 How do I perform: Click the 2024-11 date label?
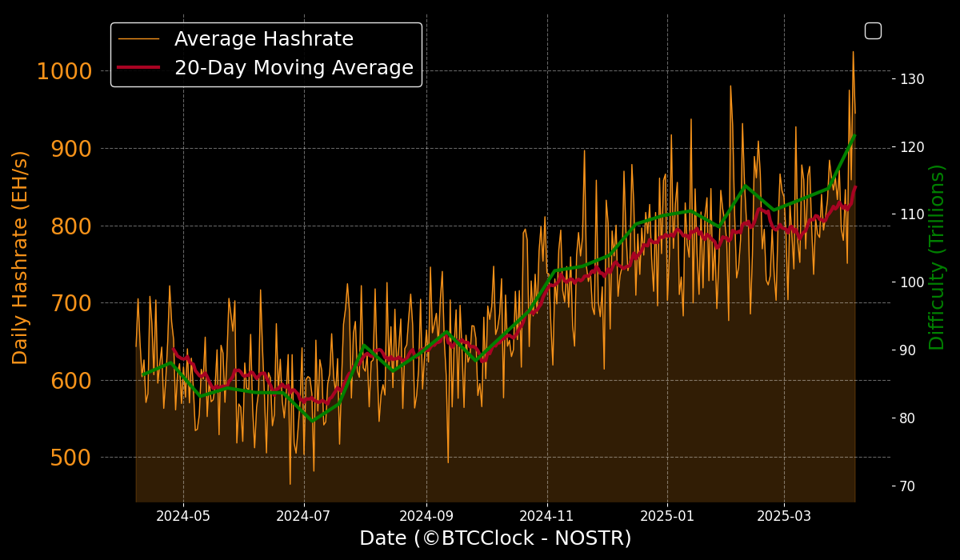(548, 516)
